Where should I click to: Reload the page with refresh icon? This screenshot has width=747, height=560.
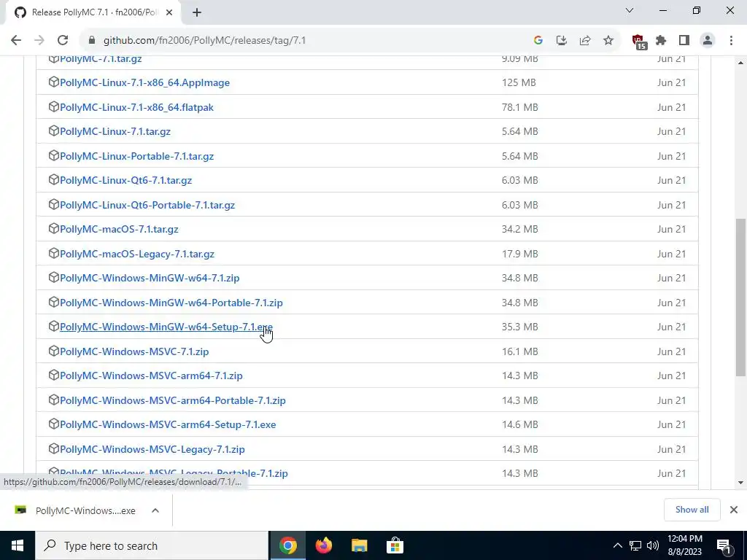[x=63, y=41]
